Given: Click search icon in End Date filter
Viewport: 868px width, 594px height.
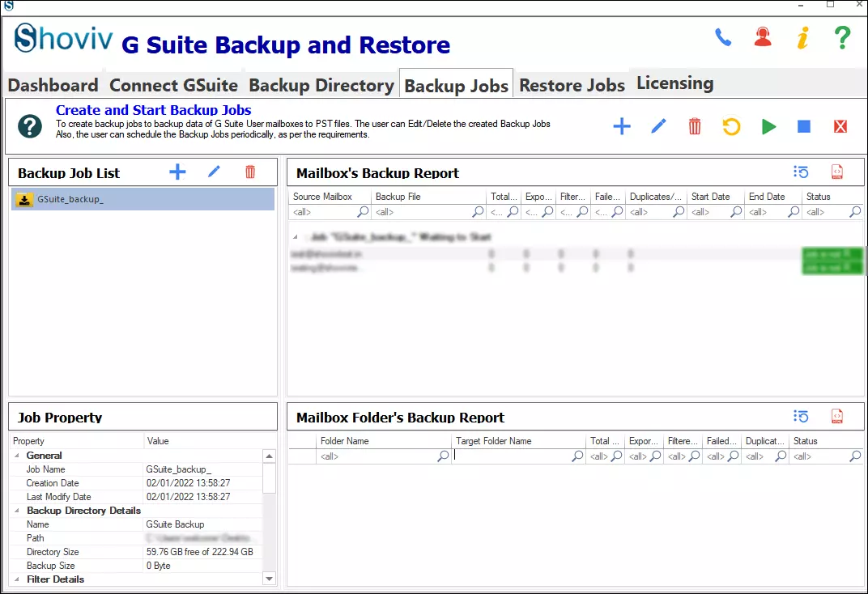Looking at the screenshot, I should pyautogui.click(x=794, y=211).
